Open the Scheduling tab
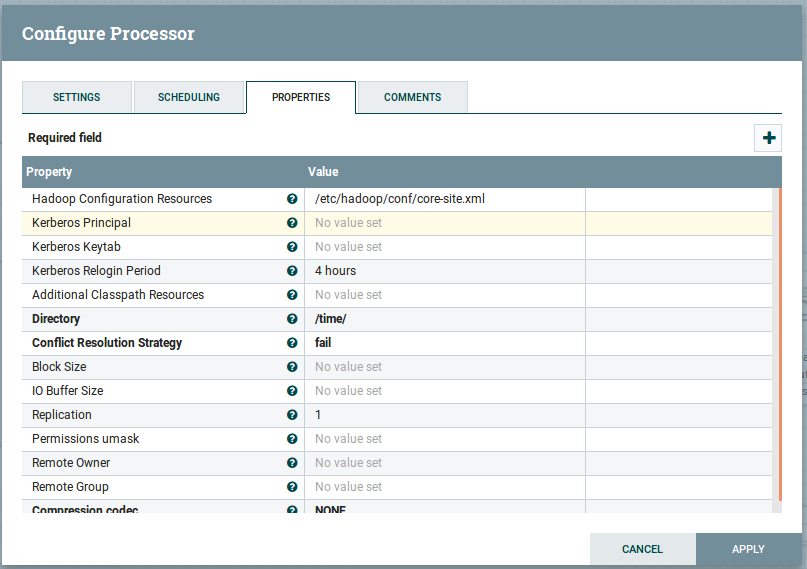807x569 pixels. (189, 97)
